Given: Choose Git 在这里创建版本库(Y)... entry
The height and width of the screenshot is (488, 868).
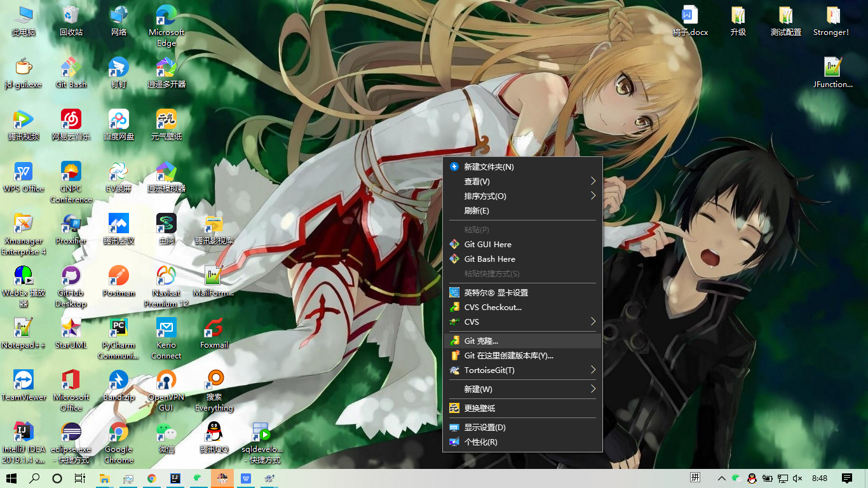Looking at the screenshot, I should point(522,355).
